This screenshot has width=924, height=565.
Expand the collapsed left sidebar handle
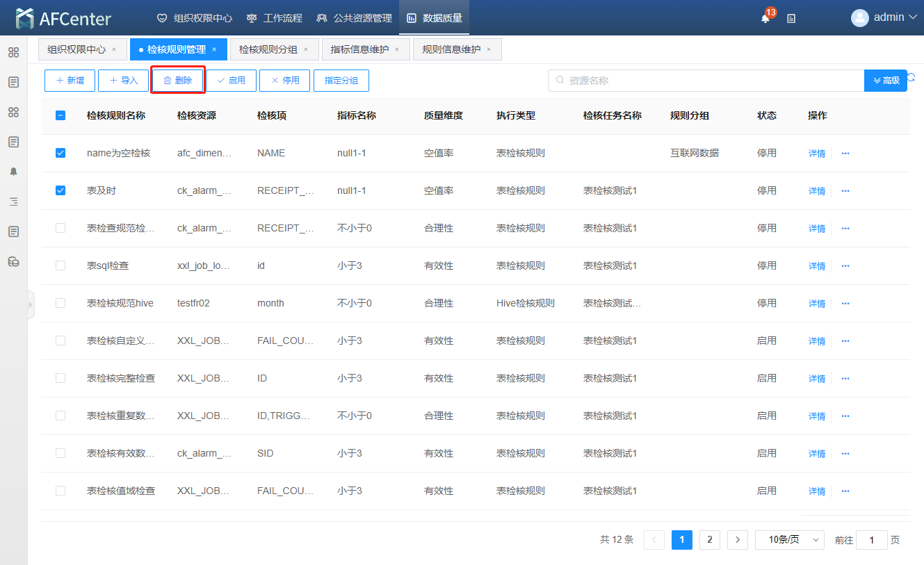pos(31,304)
